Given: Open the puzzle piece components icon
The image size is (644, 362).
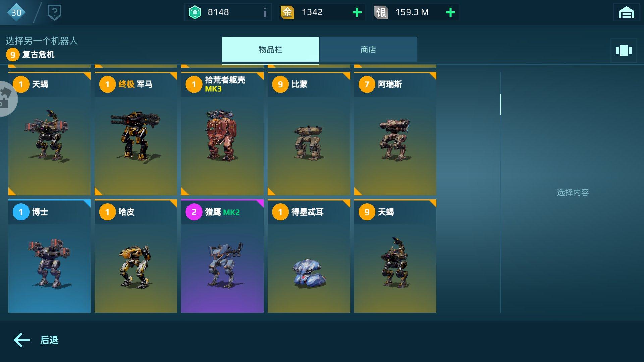Looking at the screenshot, I should pos(6,99).
